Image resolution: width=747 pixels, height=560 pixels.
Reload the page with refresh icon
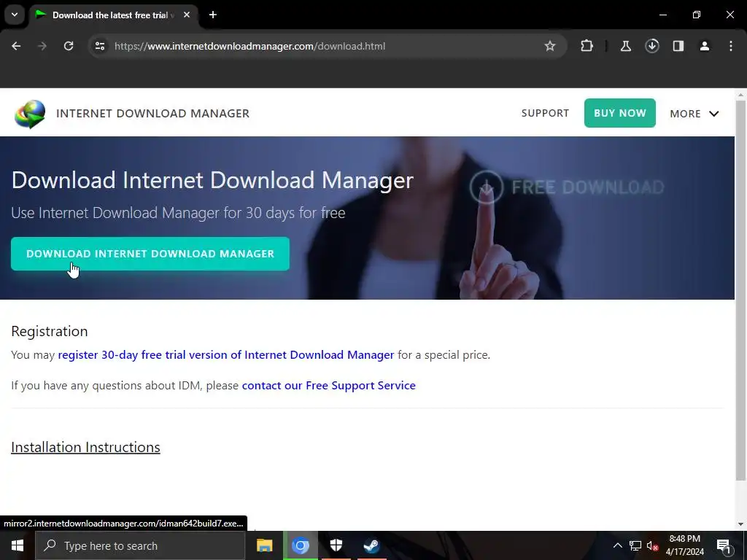tap(69, 46)
